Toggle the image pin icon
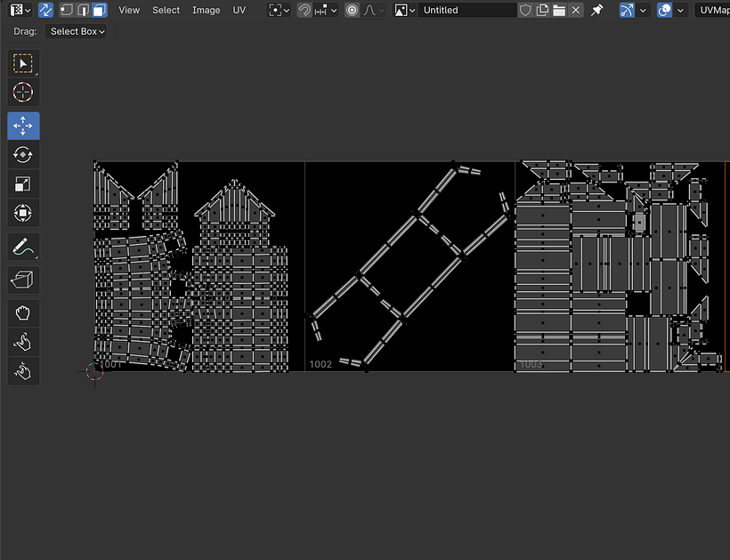This screenshot has width=730, height=560. (x=596, y=11)
